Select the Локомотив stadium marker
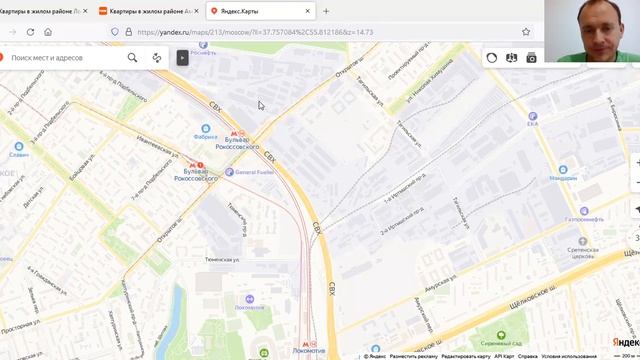 [249, 299]
